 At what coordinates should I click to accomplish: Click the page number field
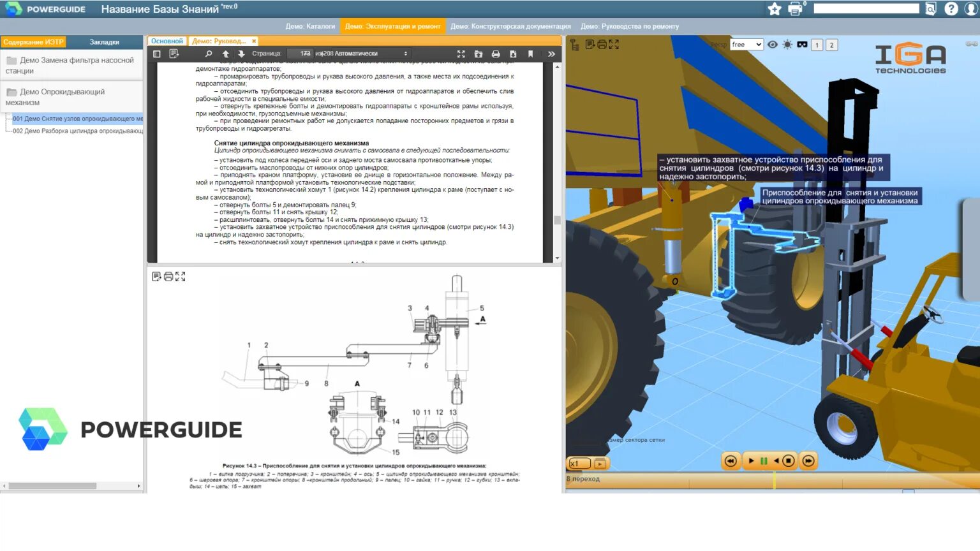[299, 54]
